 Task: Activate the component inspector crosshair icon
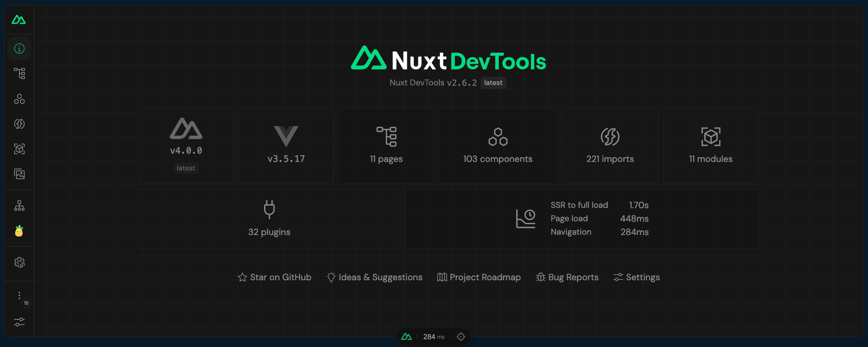click(x=461, y=337)
